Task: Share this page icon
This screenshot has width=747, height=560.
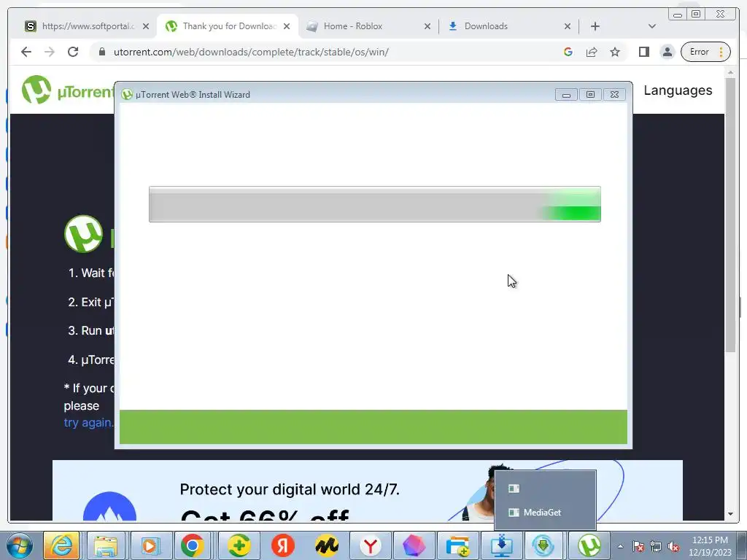Action: pyautogui.click(x=592, y=52)
